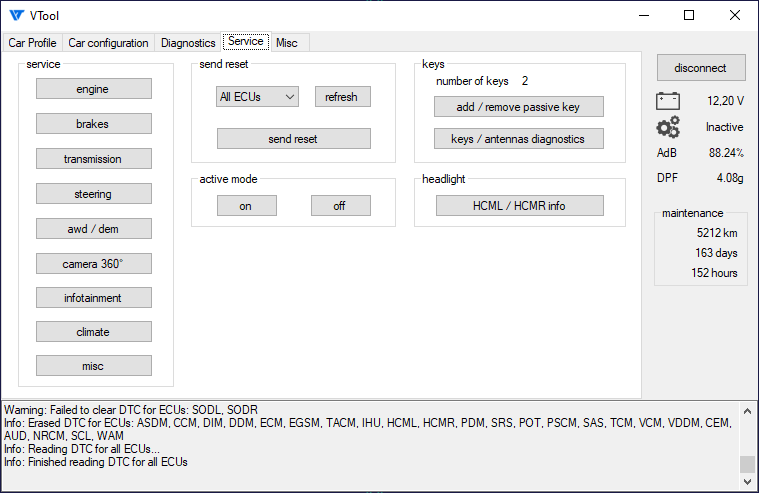
Task: Open the Misc tab
Action: pyautogui.click(x=287, y=43)
